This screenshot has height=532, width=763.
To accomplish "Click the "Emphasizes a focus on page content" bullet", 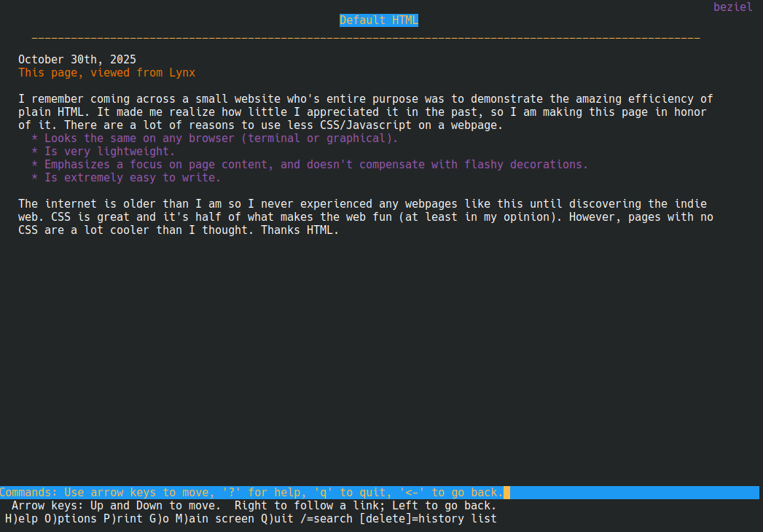I will [x=316, y=165].
